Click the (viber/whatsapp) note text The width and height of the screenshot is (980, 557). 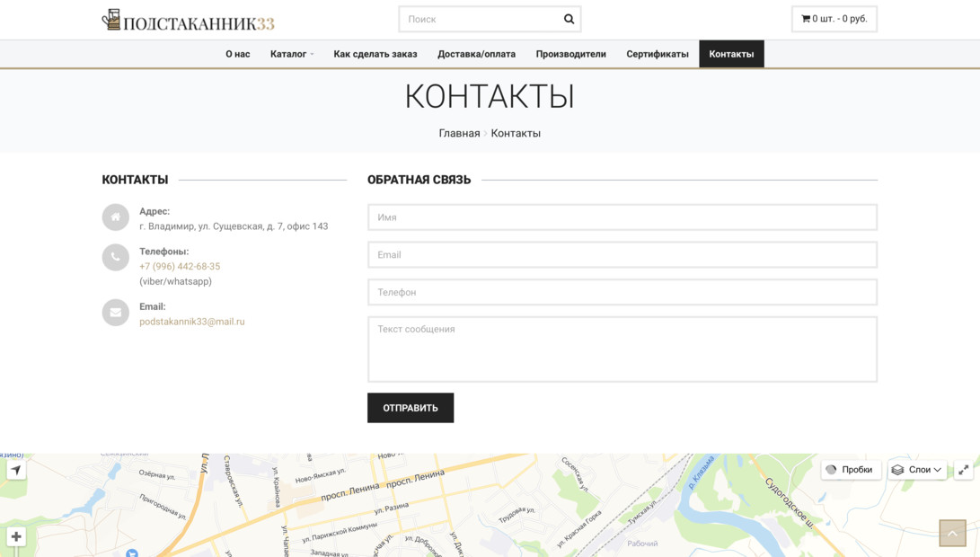(x=176, y=281)
